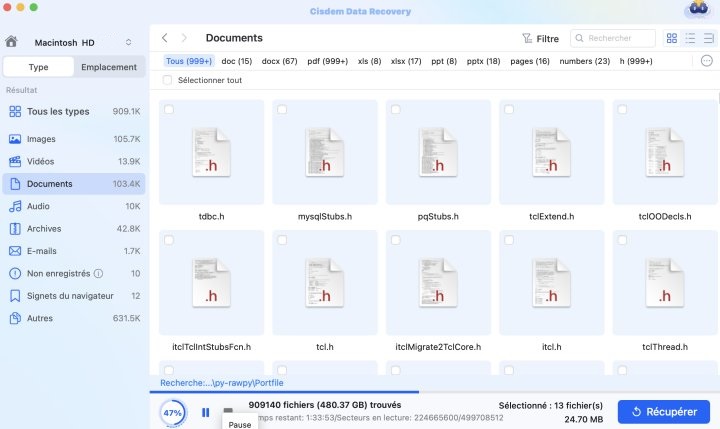Image resolution: width=720 pixels, height=429 pixels.
Task: Check the tclThread.h file checkbox
Action: coord(622,240)
